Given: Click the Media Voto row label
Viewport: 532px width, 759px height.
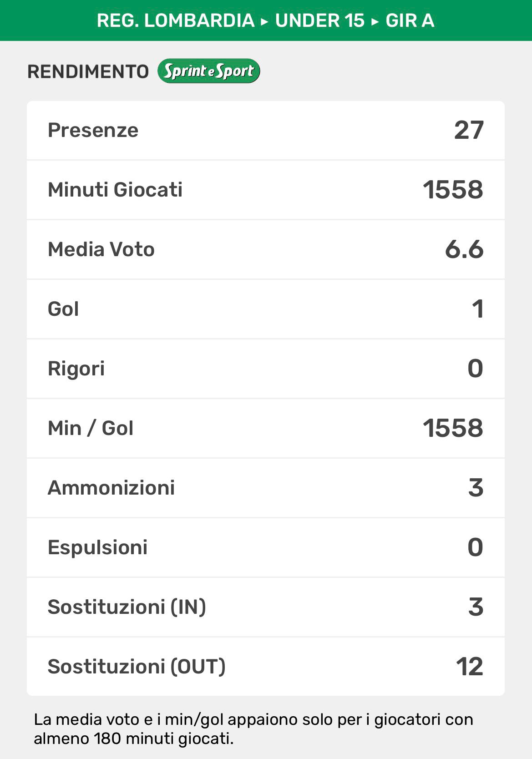Looking at the screenshot, I should [101, 249].
